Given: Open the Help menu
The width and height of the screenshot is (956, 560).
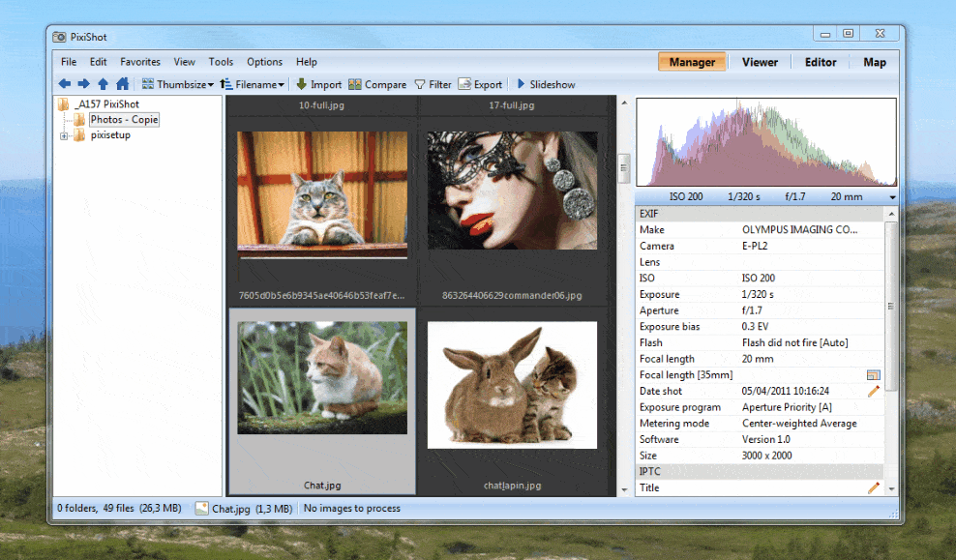Looking at the screenshot, I should (307, 62).
